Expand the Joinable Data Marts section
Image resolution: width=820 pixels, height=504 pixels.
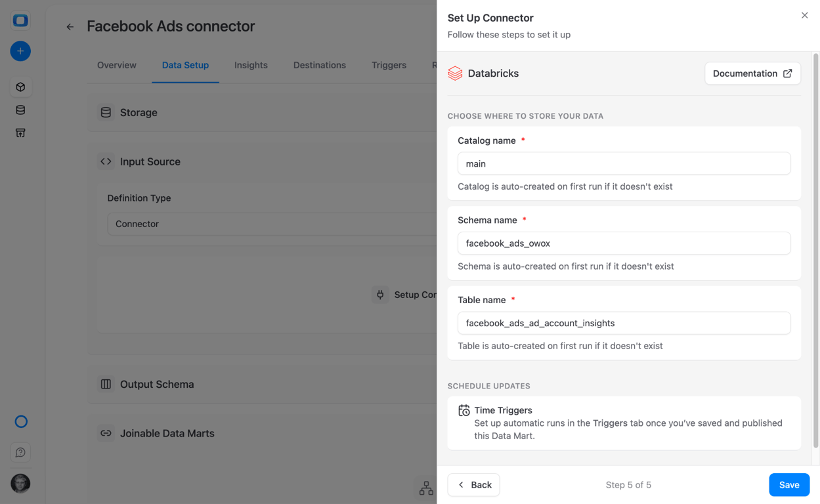pyautogui.click(x=262, y=433)
